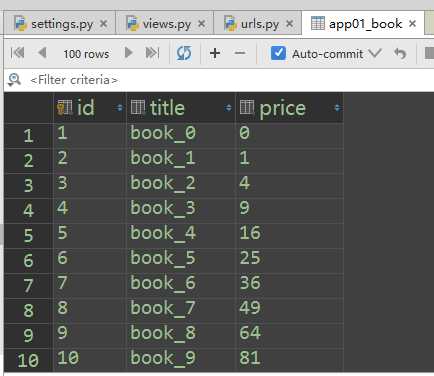Image resolution: width=434 pixels, height=376 pixels.
Task: Reload the table data
Action: 184,53
